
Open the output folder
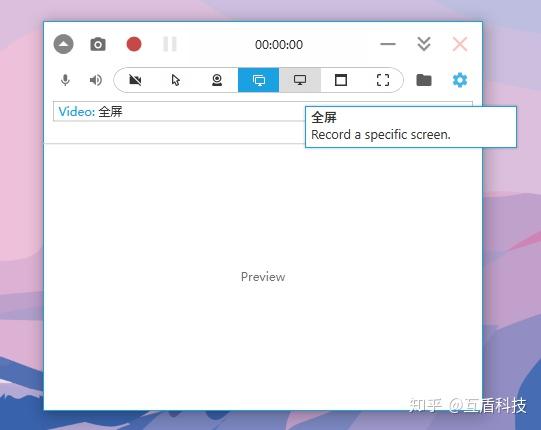(424, 80)
